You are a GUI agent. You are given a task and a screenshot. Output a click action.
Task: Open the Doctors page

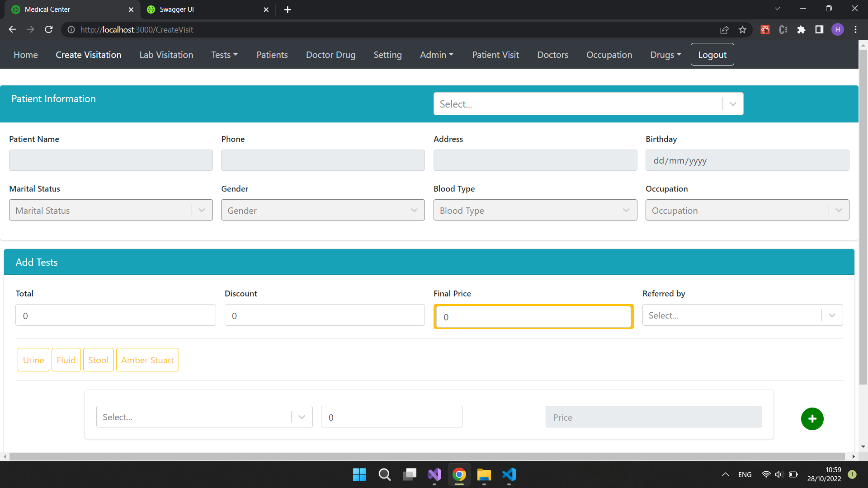click(552, 55)
